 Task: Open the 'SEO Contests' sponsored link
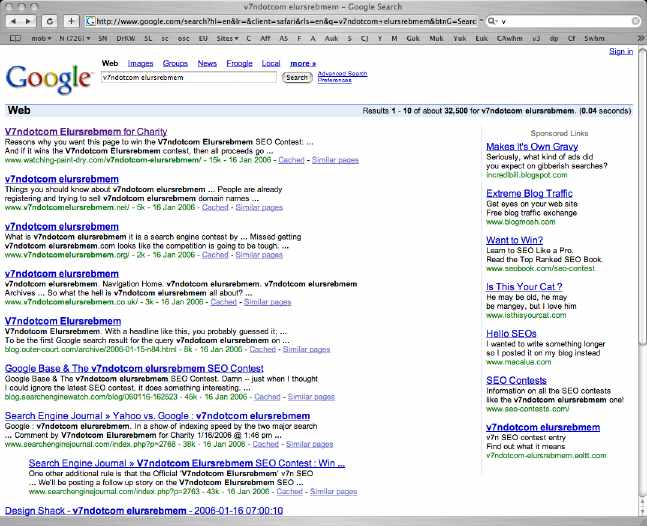pyautogui.click(x=516, y=380)
